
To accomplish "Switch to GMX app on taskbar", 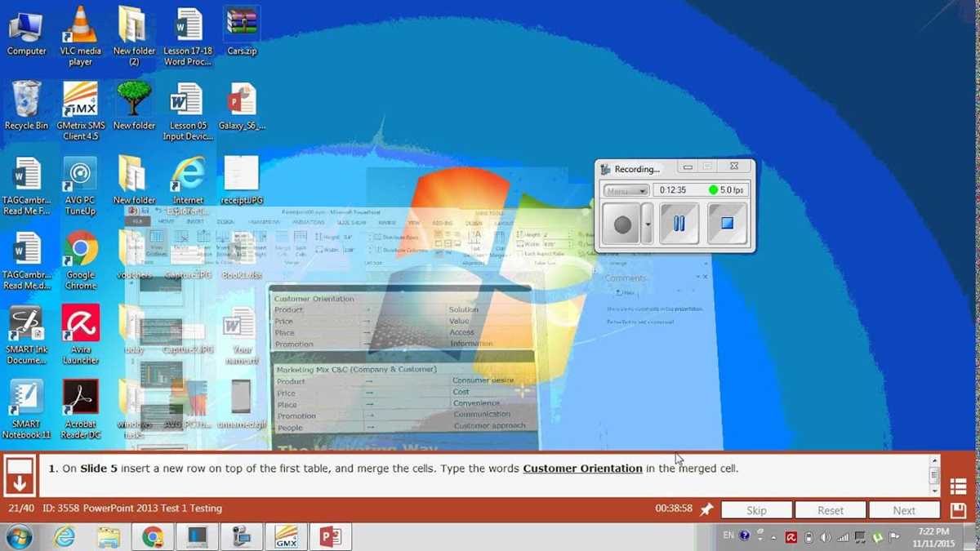I will click(286, 537).
